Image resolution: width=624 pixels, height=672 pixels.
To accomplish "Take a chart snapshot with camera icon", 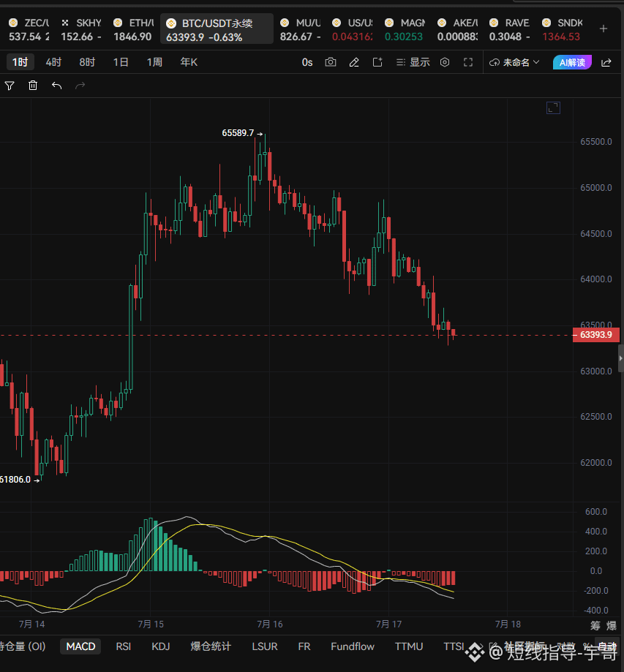I will (330, 63).
